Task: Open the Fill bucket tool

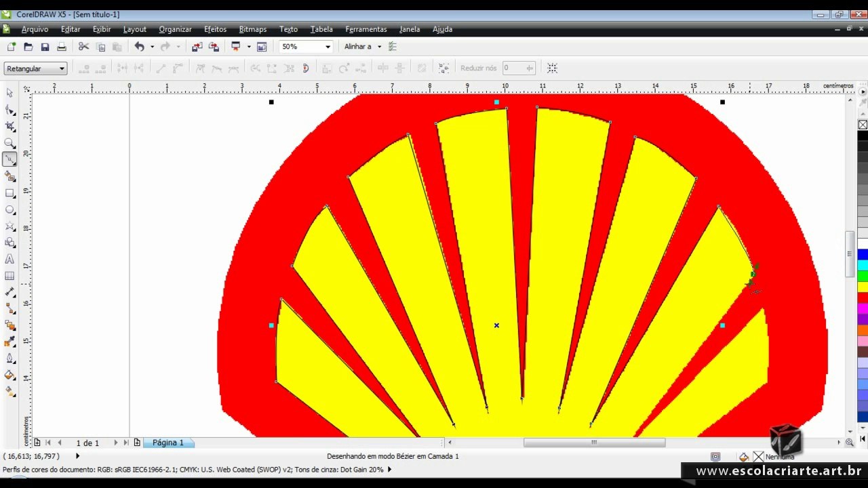Action: point(9,375)
